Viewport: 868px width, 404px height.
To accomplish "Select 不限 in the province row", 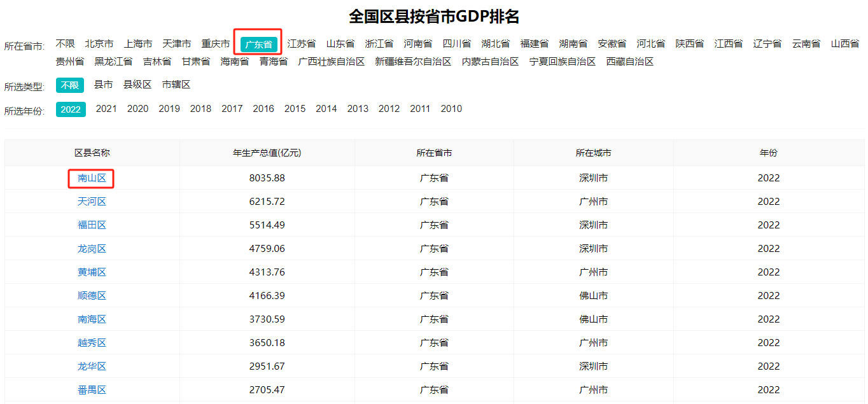I will click(x=65, y=44).
